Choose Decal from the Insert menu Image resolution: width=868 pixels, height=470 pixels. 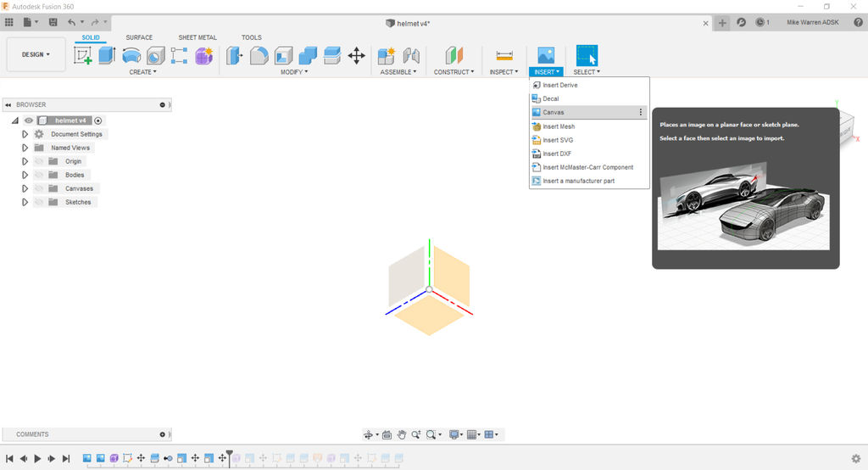pyautogui.click(x=589, y=98)
